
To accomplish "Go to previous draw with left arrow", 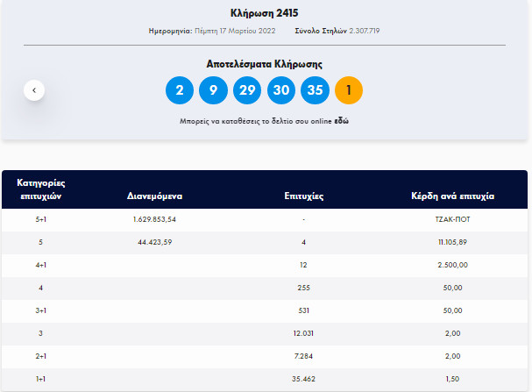I will pyautogui.click(x=34, y=89).
